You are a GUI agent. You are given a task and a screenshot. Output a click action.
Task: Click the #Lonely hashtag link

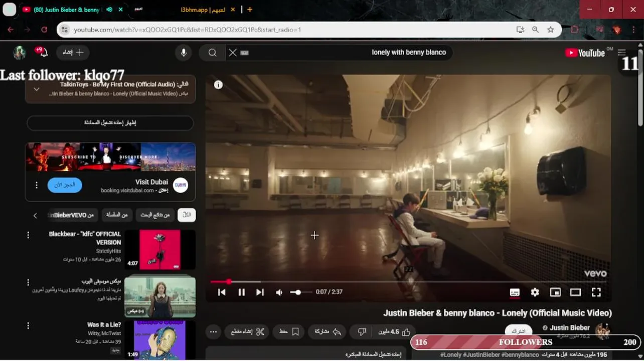click(450, 354)
